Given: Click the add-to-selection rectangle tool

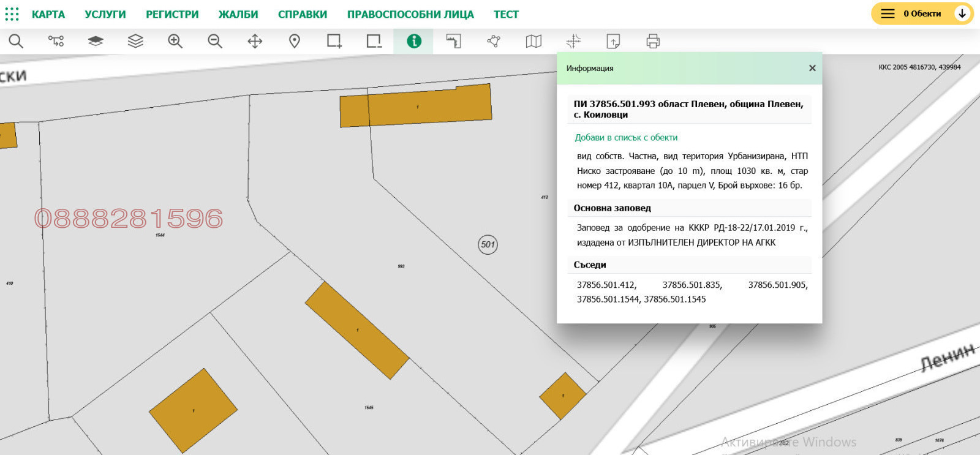Looking at the screenshot, I should coord(334,41).
